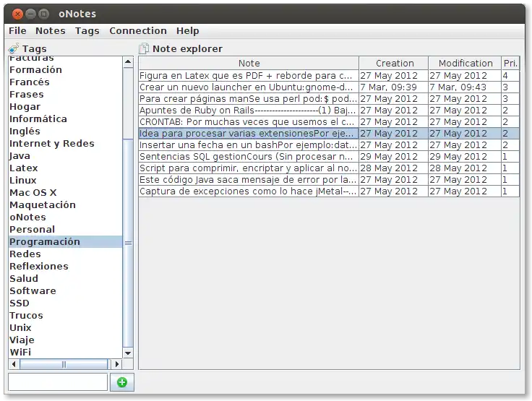Select the Trucos tag

pyautogui.click(x=65, y=315)
